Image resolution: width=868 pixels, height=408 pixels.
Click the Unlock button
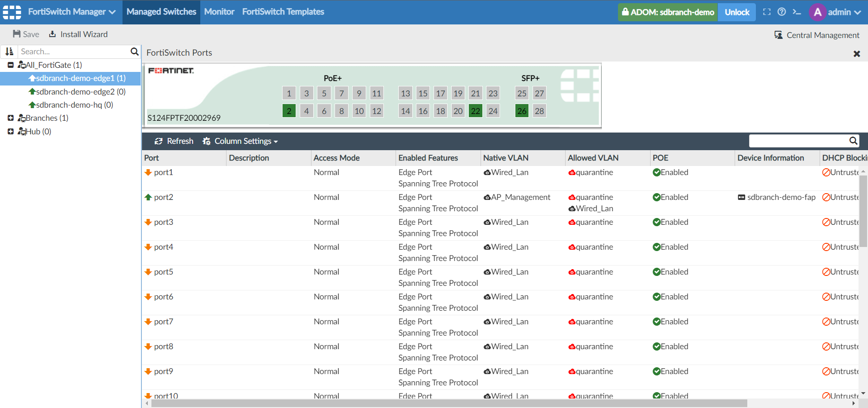[737, 12]
